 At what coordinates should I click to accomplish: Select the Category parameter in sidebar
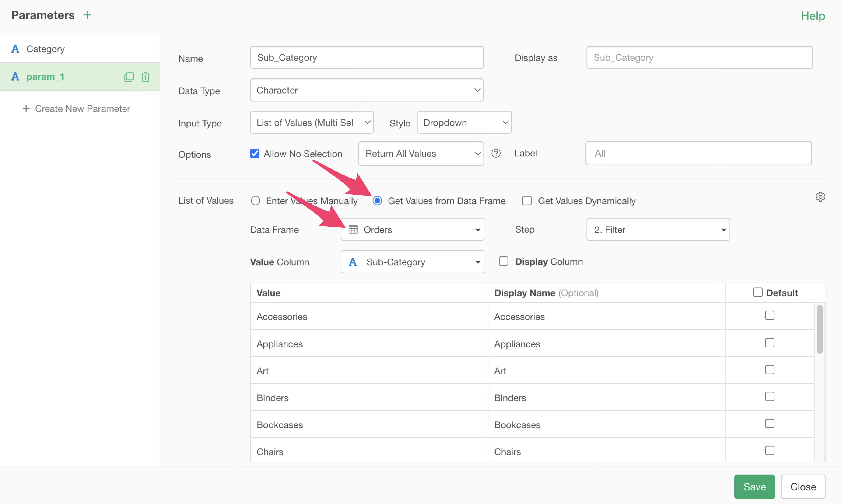(80, 49)
